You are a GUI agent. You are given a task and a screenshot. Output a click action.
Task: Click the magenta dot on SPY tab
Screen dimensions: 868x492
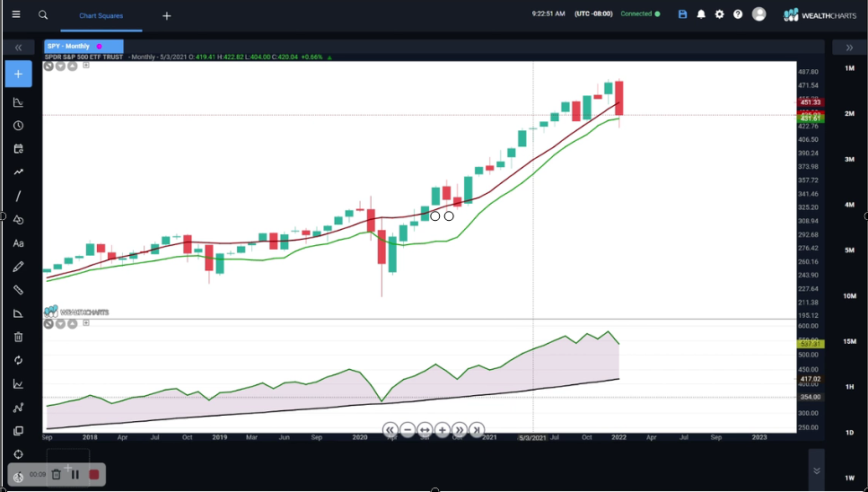point(99,47)
